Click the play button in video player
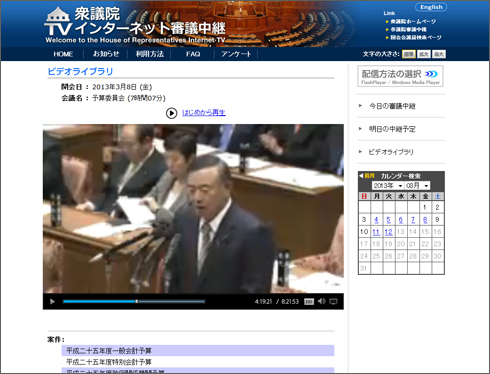Image resolution: width=490 pixels, height=374 pixels. point(52,302)
